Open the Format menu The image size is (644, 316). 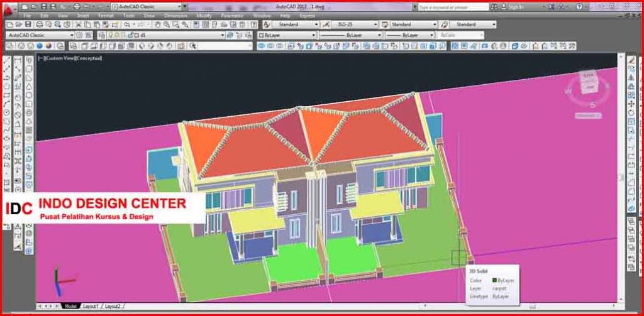pyautogui.click(x=106, y=16)
